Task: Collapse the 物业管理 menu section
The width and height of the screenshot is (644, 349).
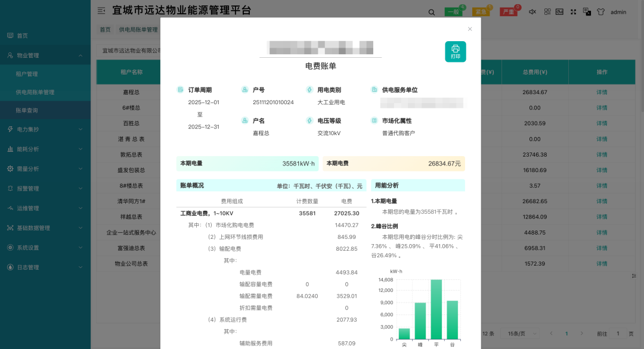Action: 45,55
